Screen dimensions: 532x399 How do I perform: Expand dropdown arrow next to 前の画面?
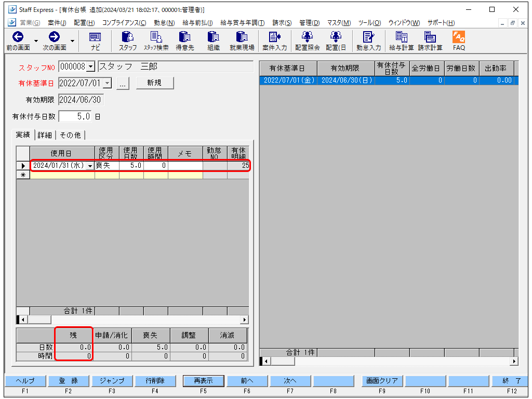(x=36, y=41)
